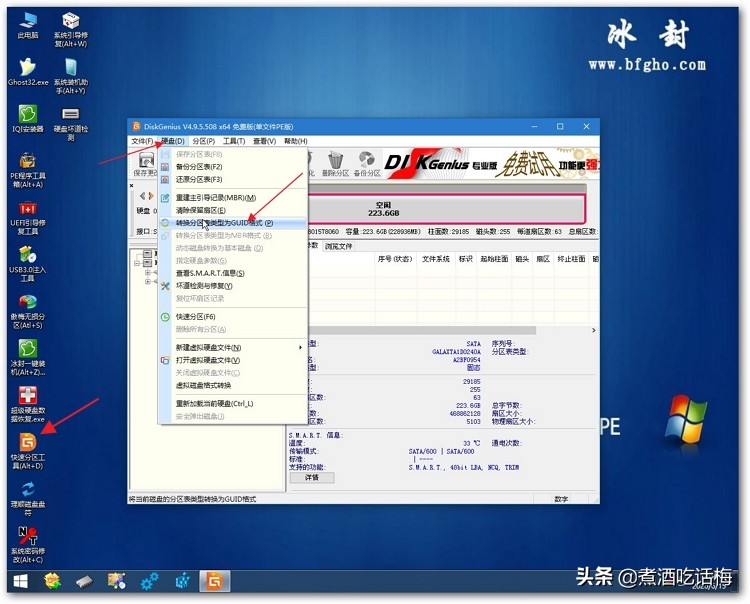Open the PE程序工具箱(Alt+A) desktop icon
Image resolution: width=750 pixels, height=604 pixels.
point(28,170)
